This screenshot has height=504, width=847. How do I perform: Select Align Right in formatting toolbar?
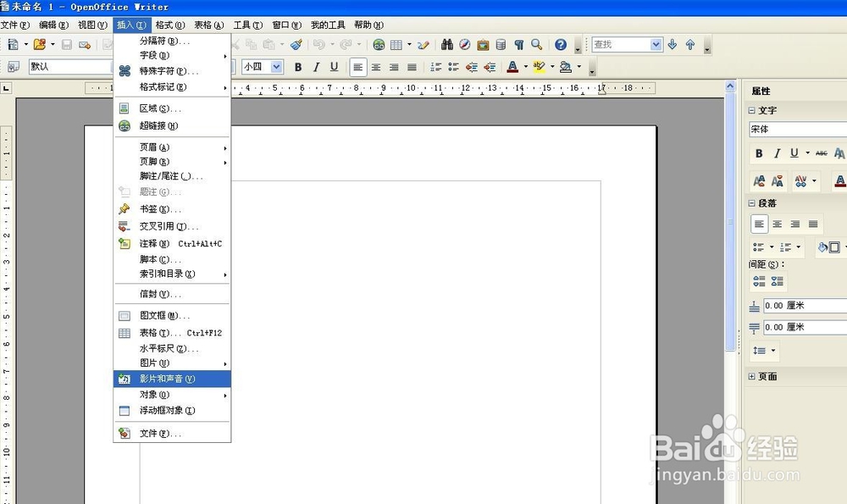[x=394, y=67]
